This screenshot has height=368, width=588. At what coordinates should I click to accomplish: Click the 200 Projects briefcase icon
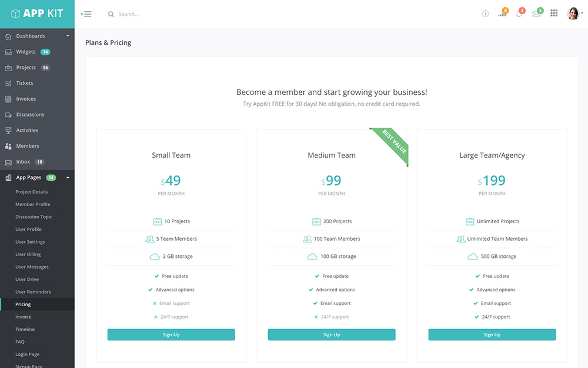pos(316,221)
